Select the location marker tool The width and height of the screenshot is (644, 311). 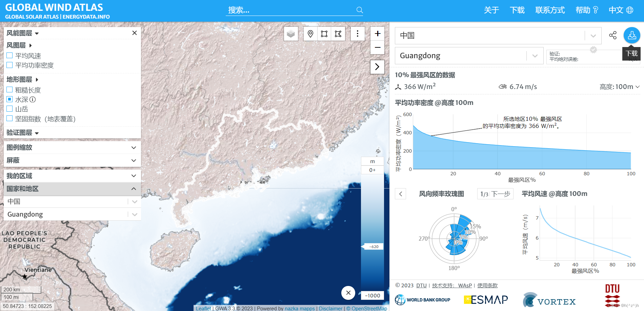click(310, 34)
